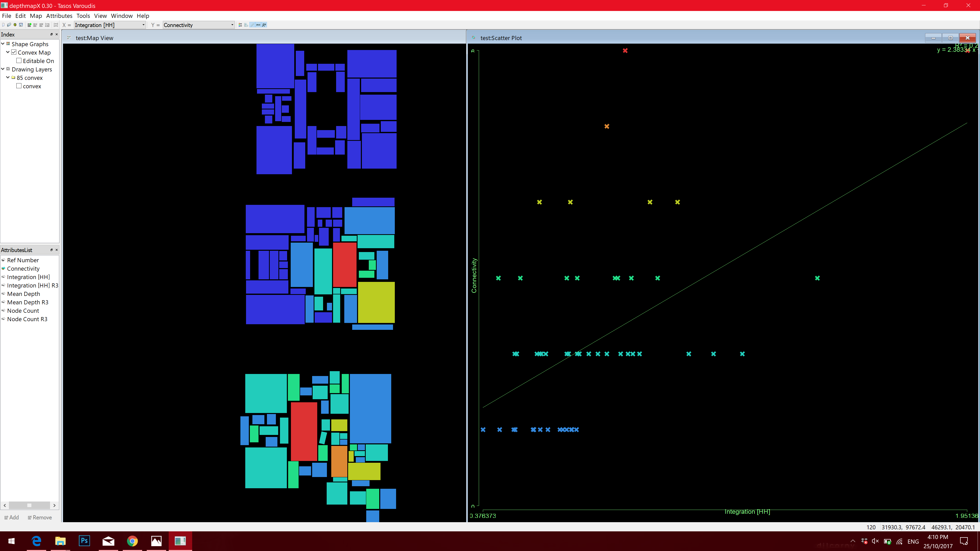Open a file with the Open toolbar icon

pos(9,25)
